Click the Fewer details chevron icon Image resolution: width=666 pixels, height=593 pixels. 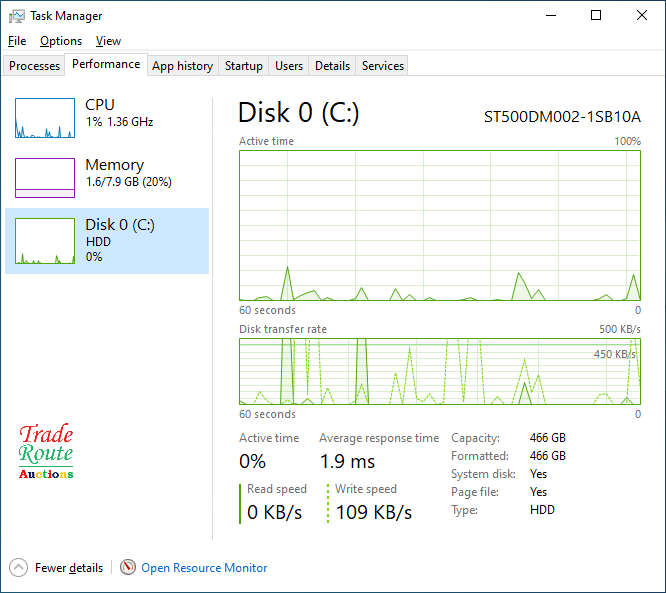tap(18, 568)
